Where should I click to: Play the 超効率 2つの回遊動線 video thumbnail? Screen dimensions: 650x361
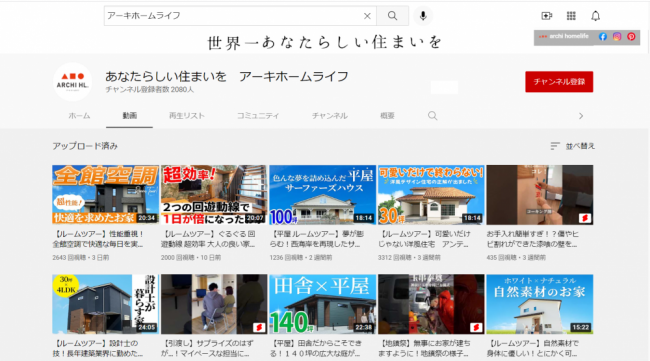point(214,195)
